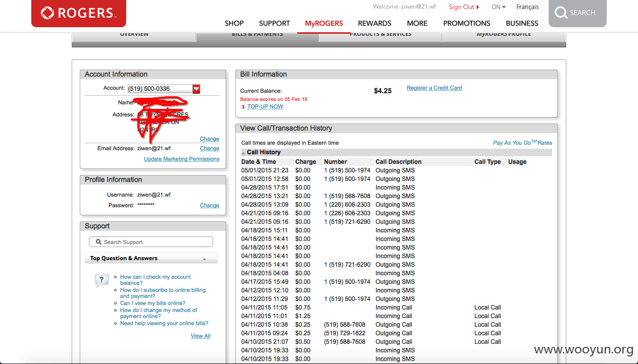Click the Date & Time column header
The image size is (638, 364).
[x=258, y=162]
